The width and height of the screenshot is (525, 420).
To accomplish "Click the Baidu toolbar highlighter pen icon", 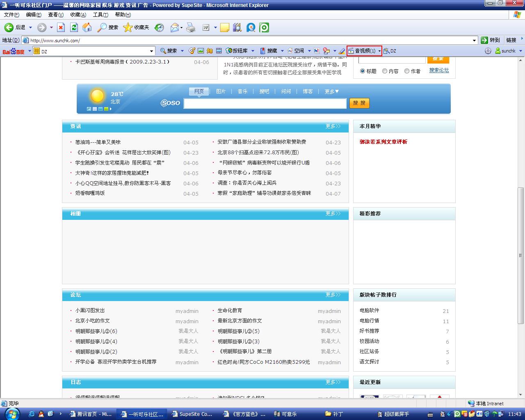I will [x=342, y=51].
